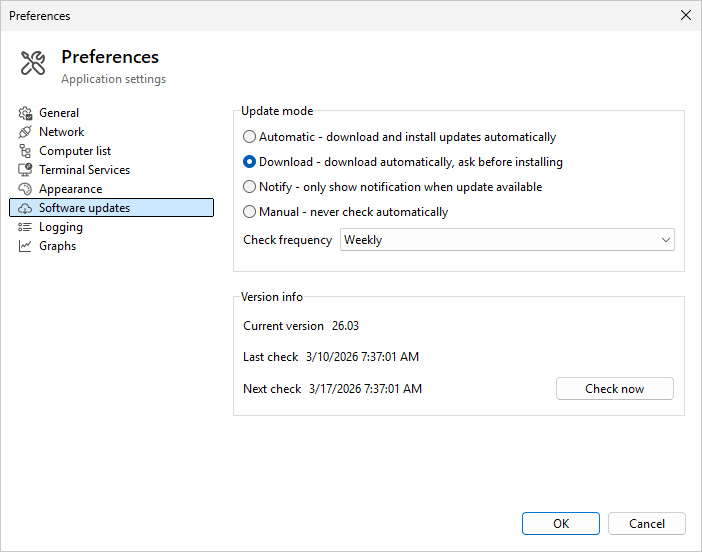Switch to the Logging preferences section
This screenshot has width=702, height=552.
(60, 227)
